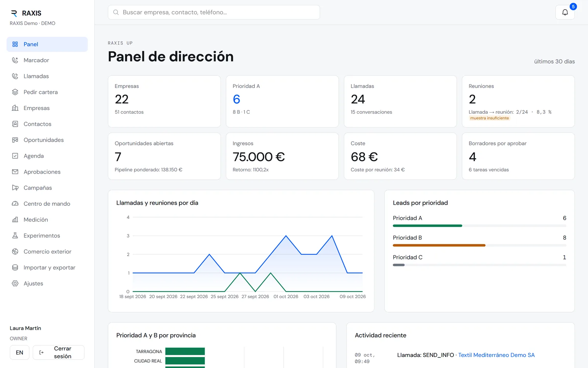This screenshot has width=588, height=368.
Task: Click the CIUDAD REAL bar
Action: 185,361
